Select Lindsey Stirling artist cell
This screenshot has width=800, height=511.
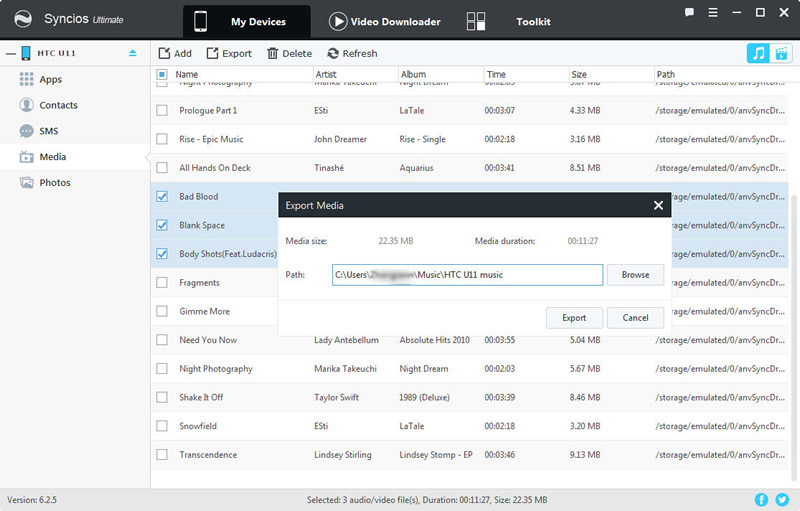[x=342, y=455]
